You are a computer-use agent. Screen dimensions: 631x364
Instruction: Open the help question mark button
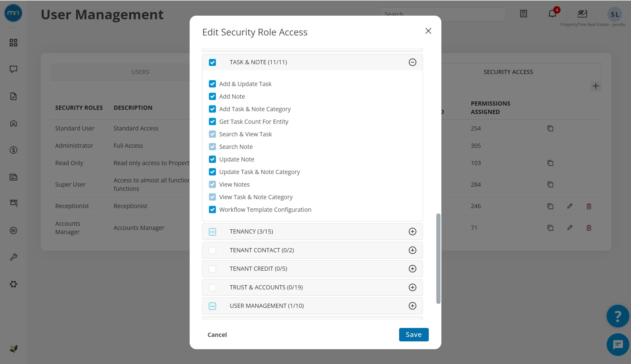[x=618, y=316]
